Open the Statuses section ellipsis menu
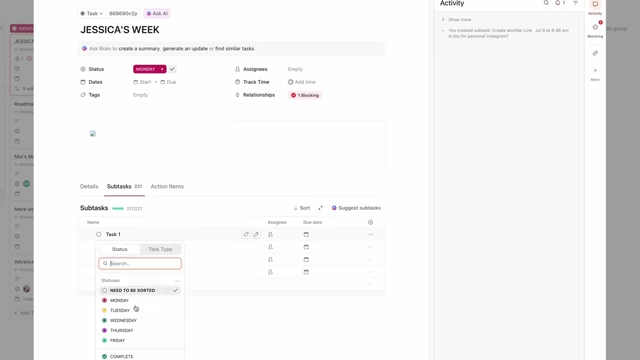The width and height of the screenshot is (640, 360). (177, 281)
